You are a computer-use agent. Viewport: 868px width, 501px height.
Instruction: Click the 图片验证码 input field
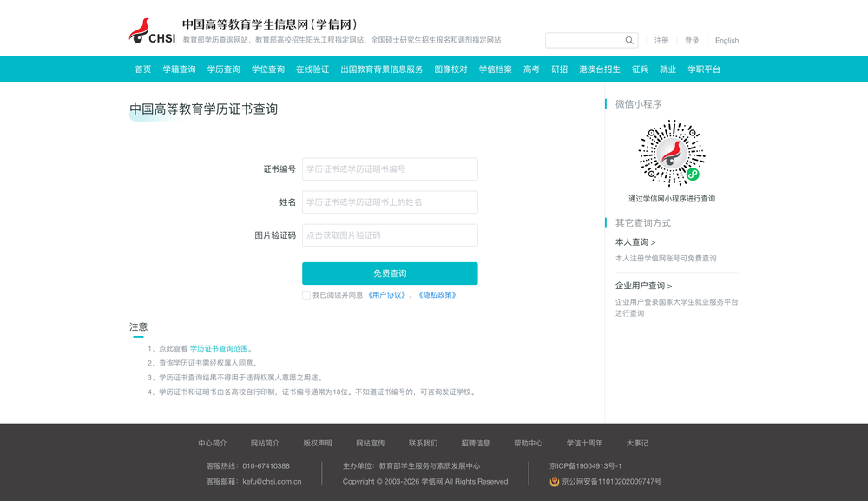point(390,235)
